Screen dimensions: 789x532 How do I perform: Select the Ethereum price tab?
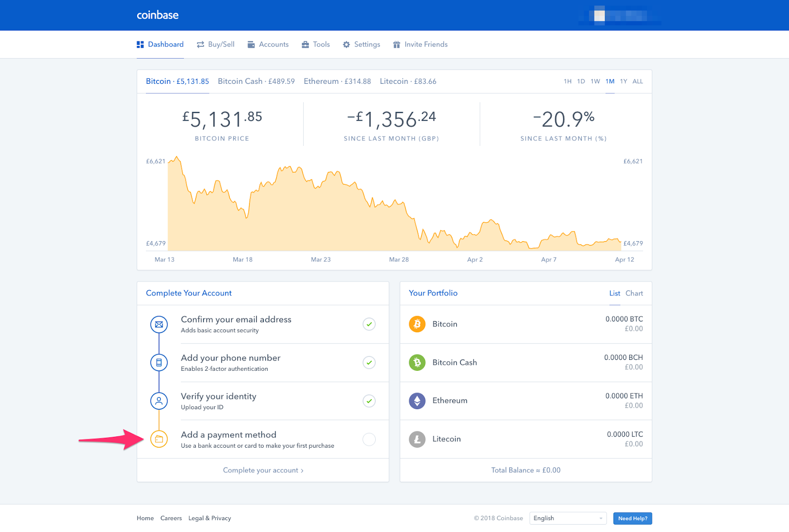coord(337,81)
